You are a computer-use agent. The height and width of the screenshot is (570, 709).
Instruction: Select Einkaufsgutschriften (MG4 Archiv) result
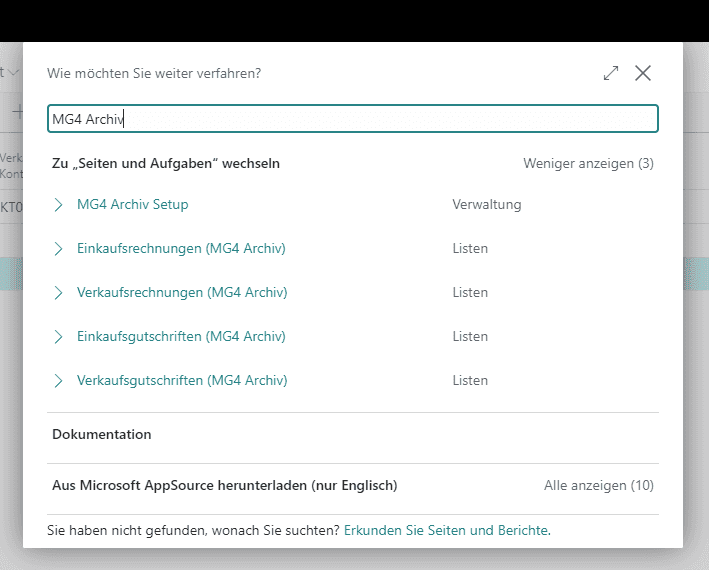pyautogui.click(x=182, y=337)
